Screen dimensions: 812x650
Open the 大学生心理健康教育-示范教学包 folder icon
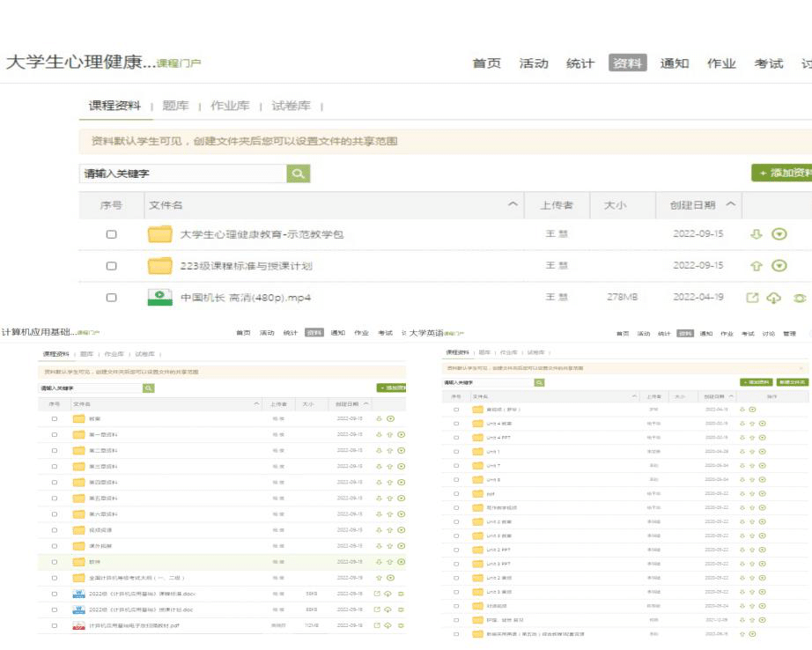coord(159,234)
